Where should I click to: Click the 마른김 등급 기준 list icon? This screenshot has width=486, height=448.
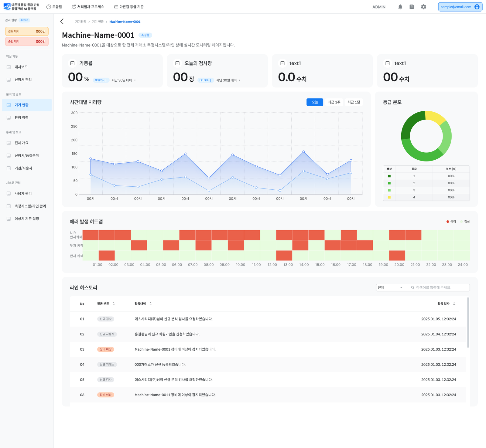[x=116, y=7]
